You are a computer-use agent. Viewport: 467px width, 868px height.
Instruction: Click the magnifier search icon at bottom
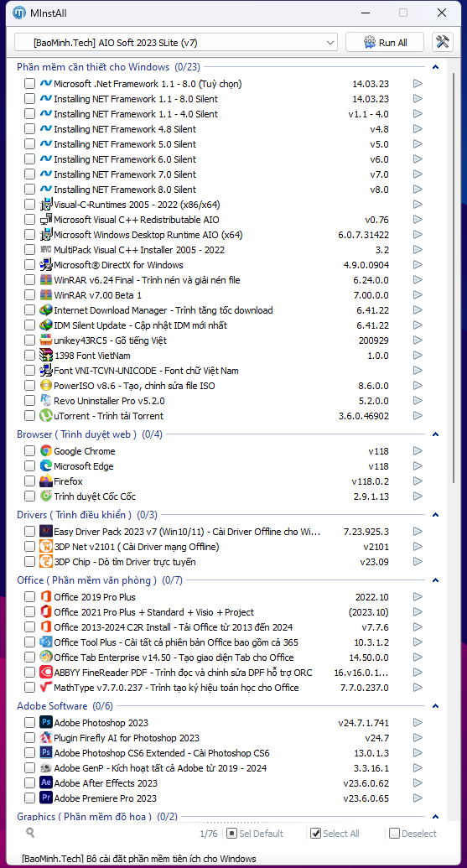click(x=30, y=833)
